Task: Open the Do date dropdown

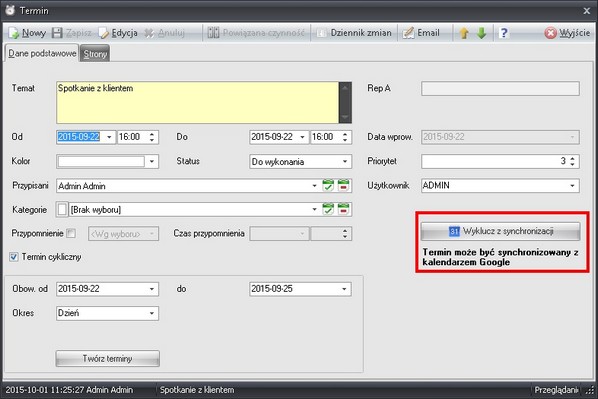Action: click(302, 137)
